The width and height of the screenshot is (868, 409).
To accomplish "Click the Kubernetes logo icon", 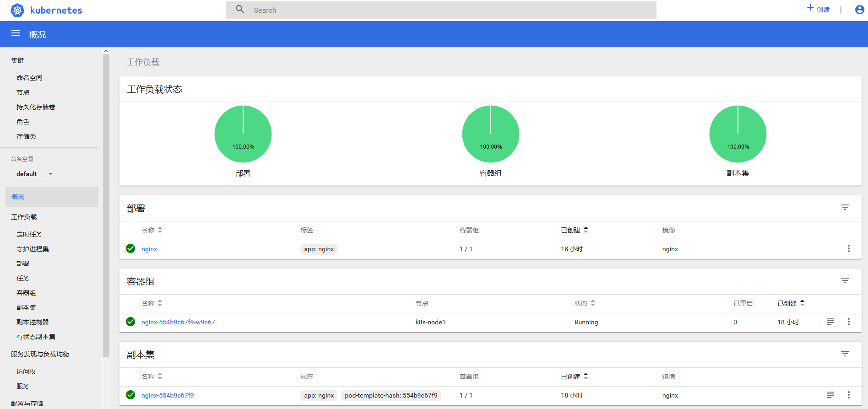I will click(17, 10).
